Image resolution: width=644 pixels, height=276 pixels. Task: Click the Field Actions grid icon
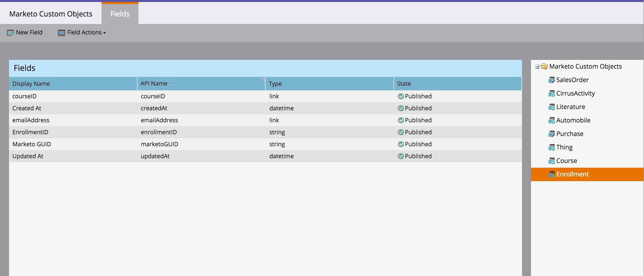[61, 33]
